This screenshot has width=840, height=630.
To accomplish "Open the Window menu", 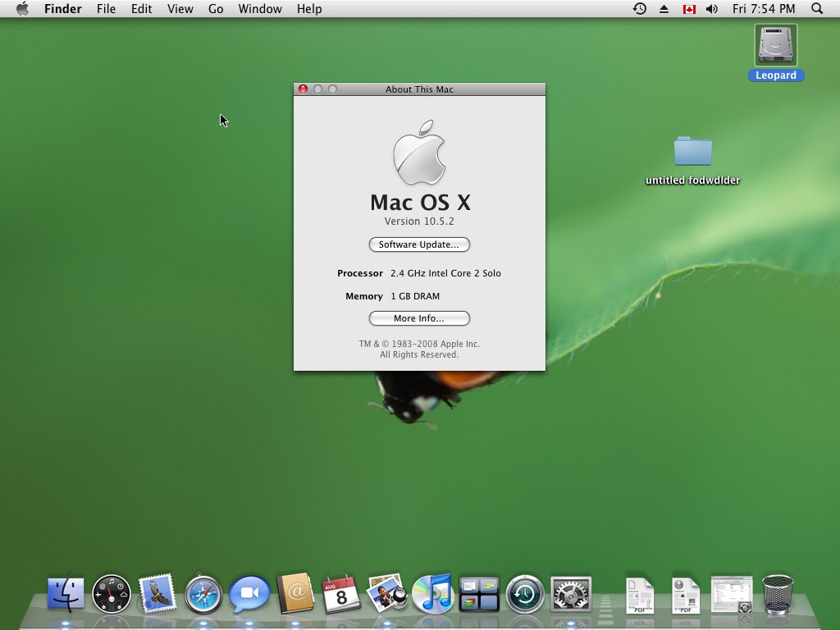I will pos(260,8).
